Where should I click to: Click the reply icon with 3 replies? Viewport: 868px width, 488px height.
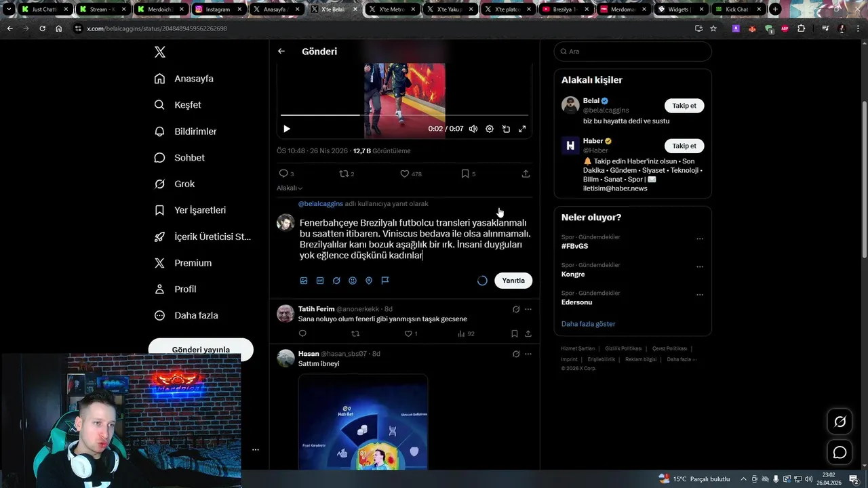click(286, 174)
